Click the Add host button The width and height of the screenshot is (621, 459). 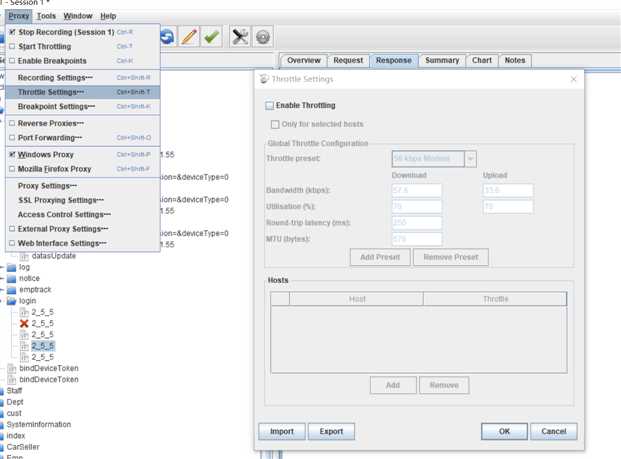(393, 385)
